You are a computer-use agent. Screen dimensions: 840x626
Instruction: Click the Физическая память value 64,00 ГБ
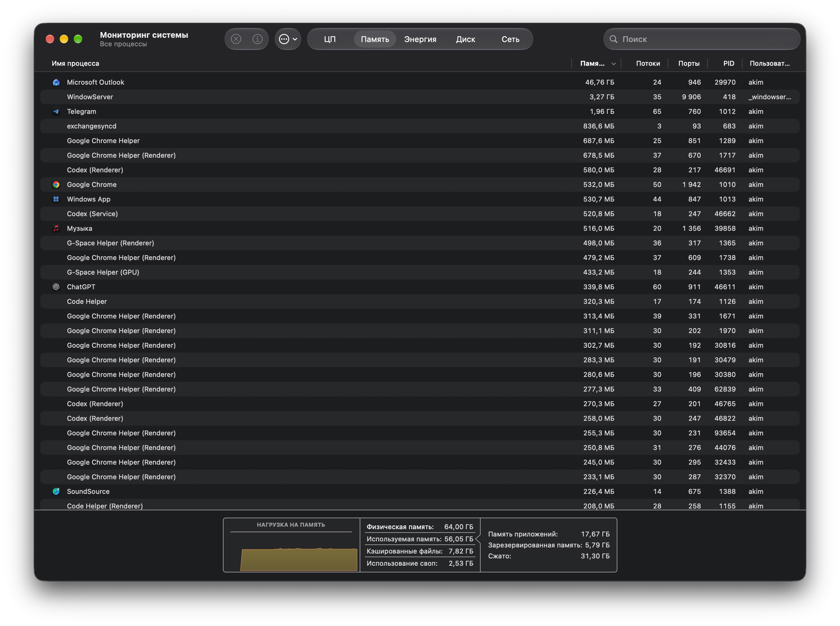coord(458,527)
